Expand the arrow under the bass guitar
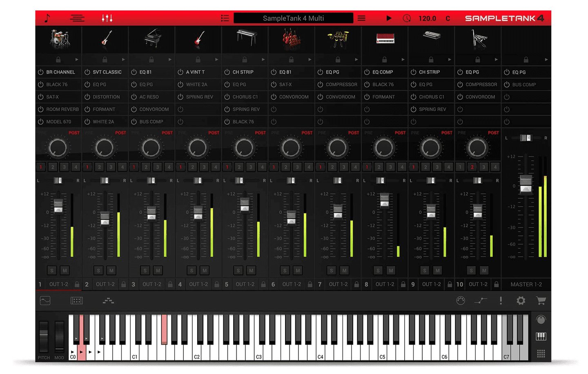This screenshot has width=588, height=374. tap(123, 60)
